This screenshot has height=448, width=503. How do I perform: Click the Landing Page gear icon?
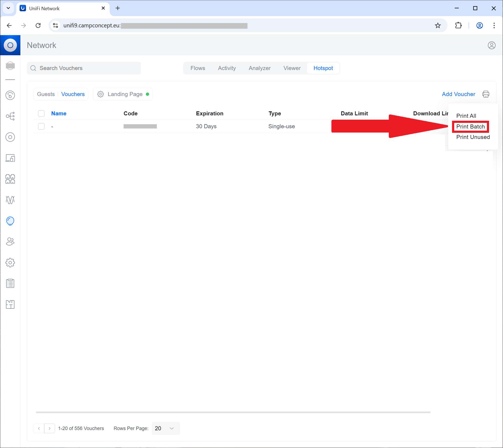(x=101, y=94)
